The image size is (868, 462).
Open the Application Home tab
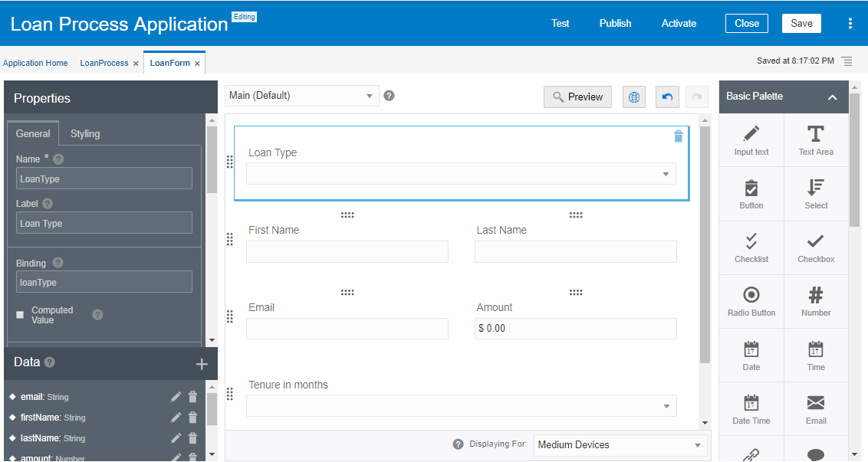click(x=35, y=63)
